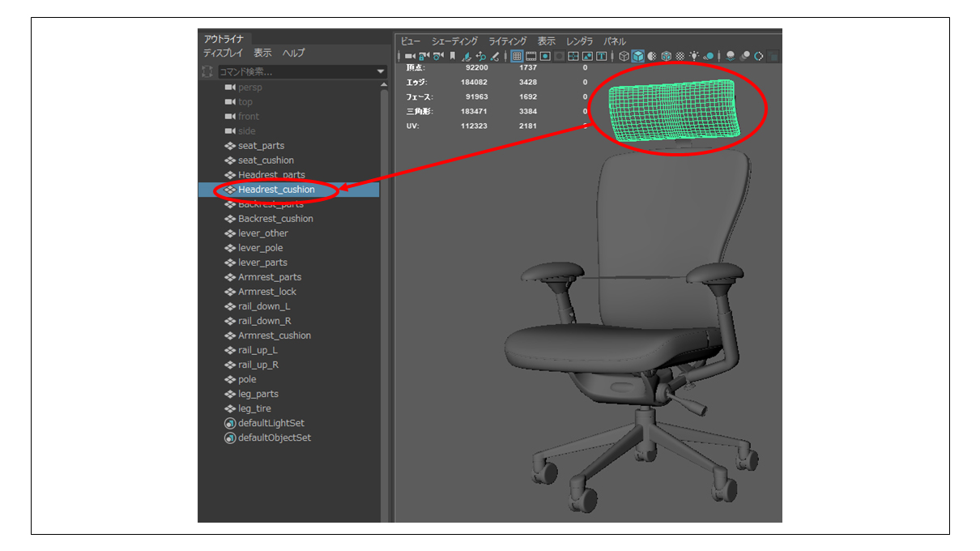The height and width of the screenshot is (551, 980).
Task: Toggle the Textured display checker icon
Action: 680,56
